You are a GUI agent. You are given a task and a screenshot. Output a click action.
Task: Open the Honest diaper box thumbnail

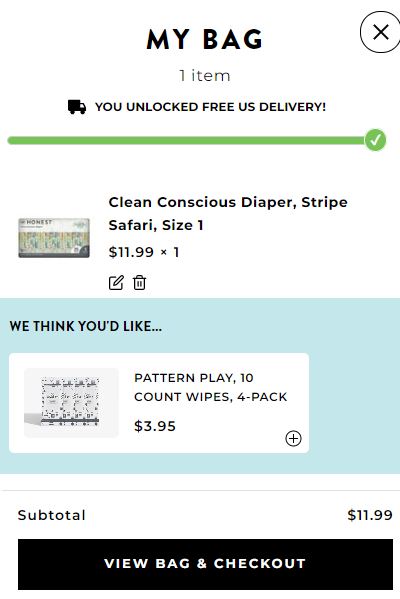point(54,238)
